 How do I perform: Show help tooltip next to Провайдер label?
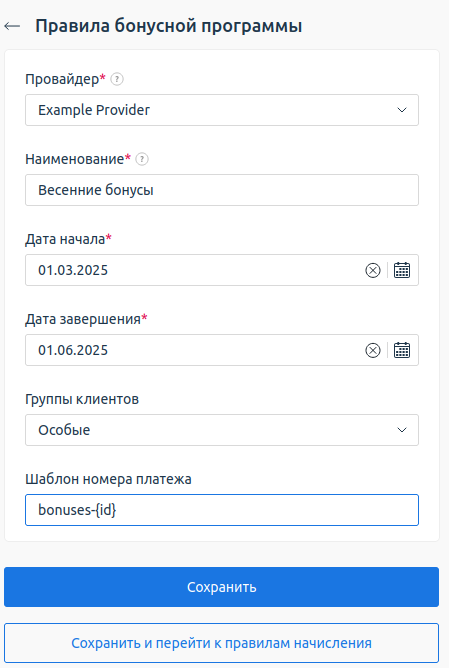[x=117, y=79]
